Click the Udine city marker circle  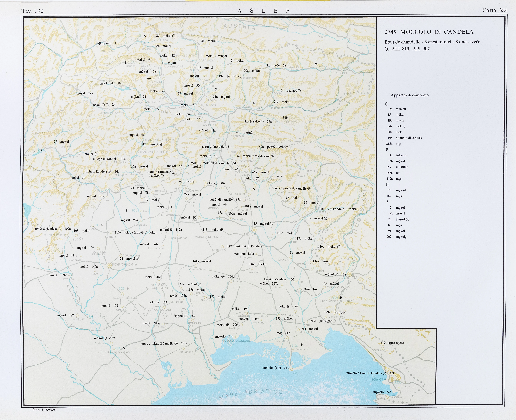coord(254,230)
